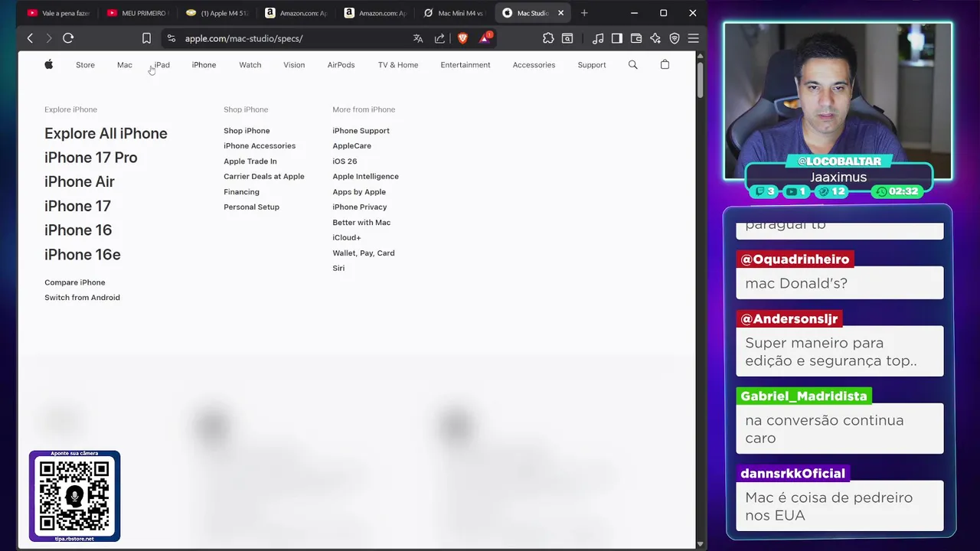Bookmark this page using the bookmark icon
This screenshot has height=551, width=980.
[146, 38]
